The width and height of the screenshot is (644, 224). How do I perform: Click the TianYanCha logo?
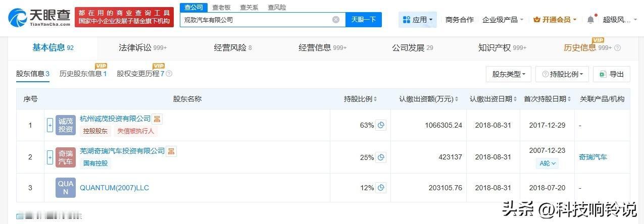click(x=38, y=18)
